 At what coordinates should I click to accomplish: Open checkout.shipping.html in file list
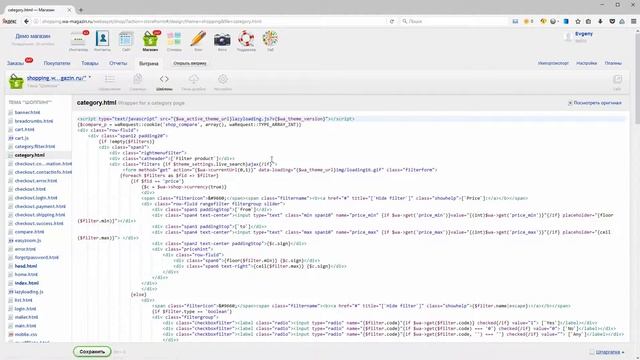pyautogui.click(x=40, y=215)
